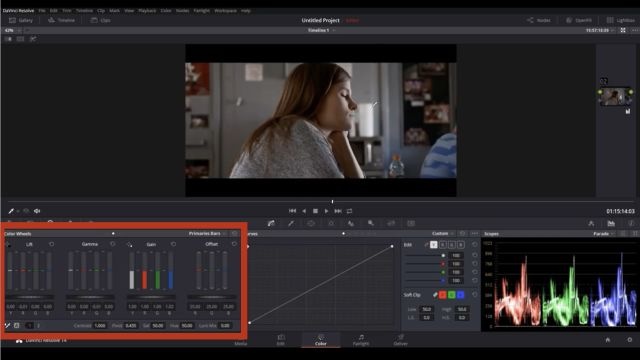
Task: Play in reverse
Action: pyautogui.click(x=304, y=211)
